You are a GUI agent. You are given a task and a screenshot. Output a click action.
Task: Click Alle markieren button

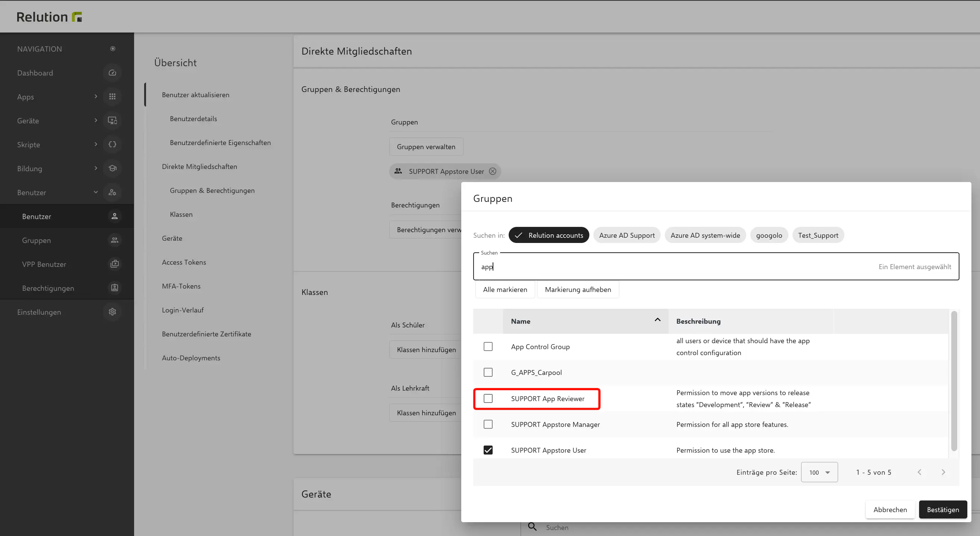point(505,289)
